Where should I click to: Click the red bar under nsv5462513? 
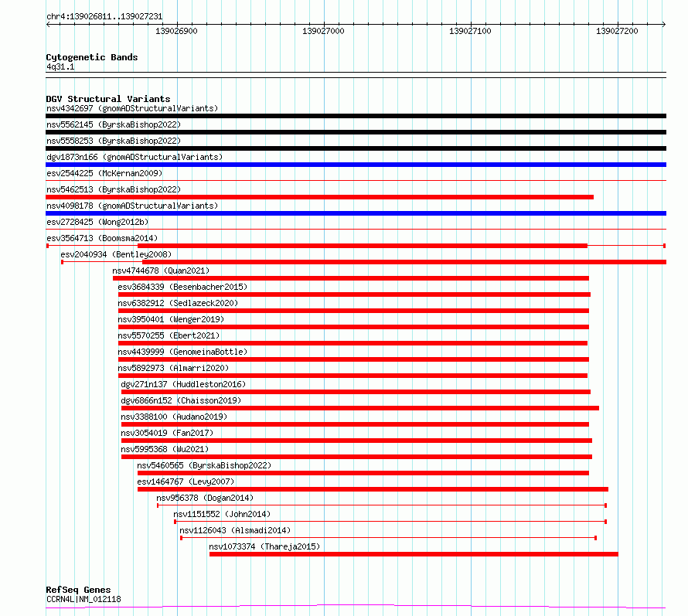tap(319, 197)
